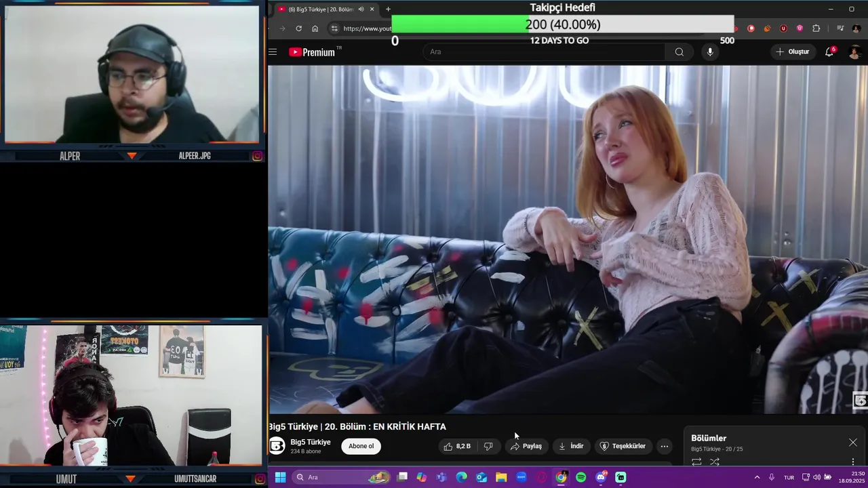Screen dimensions: 868x488
Task: Open Outlook from the taskbar
Action: [x=481, y=477]
